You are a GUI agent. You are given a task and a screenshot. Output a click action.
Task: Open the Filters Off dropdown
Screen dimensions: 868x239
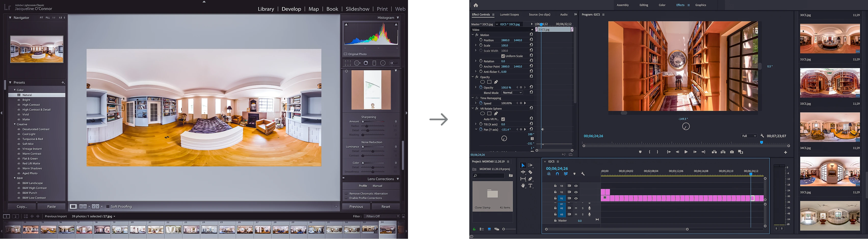coord(382,216)
